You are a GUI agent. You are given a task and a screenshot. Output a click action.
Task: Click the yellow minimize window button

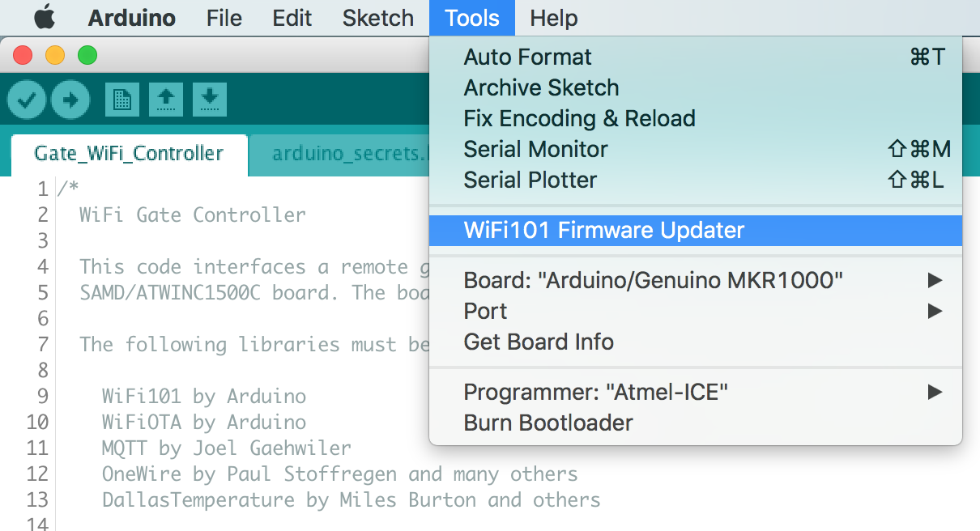click(55, 56)
